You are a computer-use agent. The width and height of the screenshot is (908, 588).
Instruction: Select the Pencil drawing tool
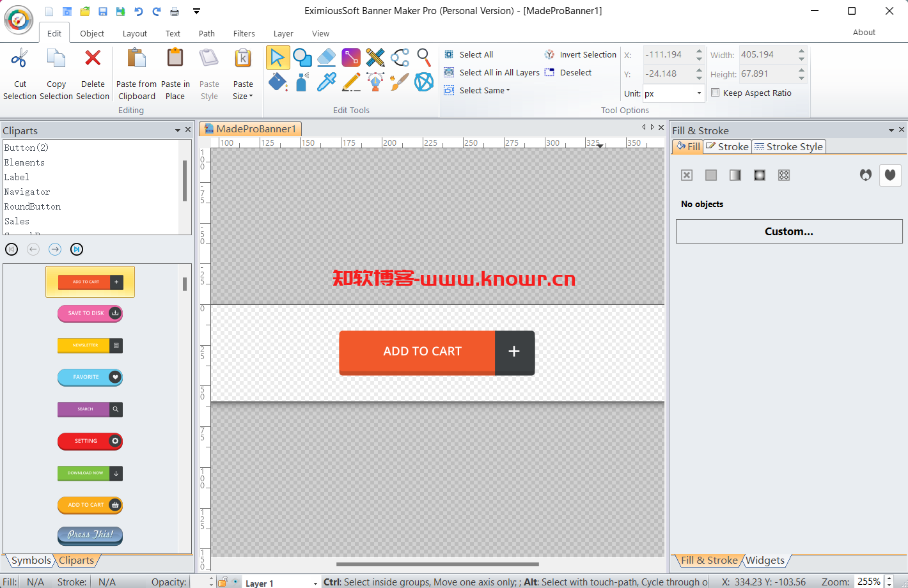(x=351, y=82)
